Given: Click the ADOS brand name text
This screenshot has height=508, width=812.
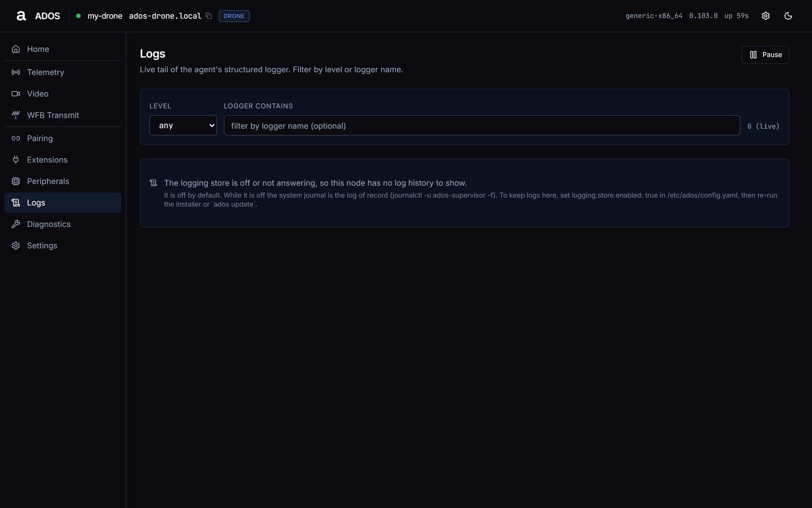Looking at the screenshot, I should [47, 16].
